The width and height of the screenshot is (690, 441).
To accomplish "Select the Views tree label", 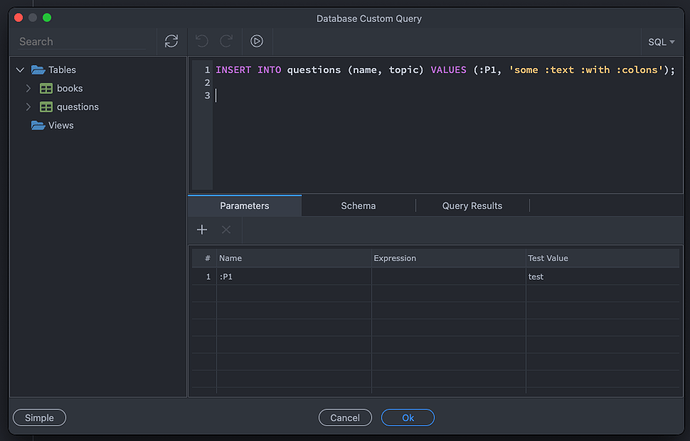I will pos(61,125).
